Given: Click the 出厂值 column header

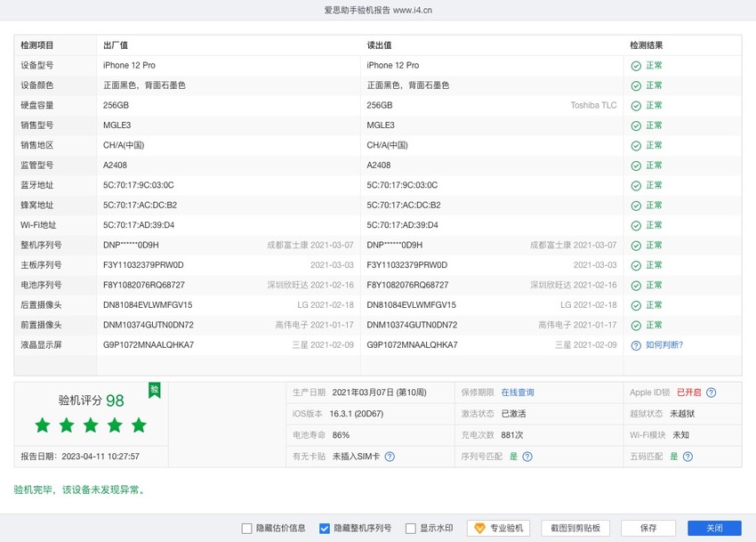Looking at the screenshot, I should (116, 45).
